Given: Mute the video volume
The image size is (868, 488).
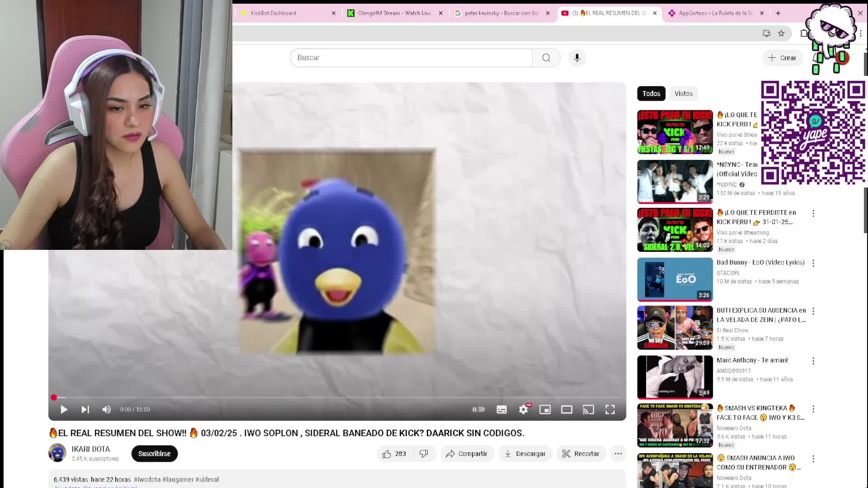Looking at the screenshot, I should [107, 409].
